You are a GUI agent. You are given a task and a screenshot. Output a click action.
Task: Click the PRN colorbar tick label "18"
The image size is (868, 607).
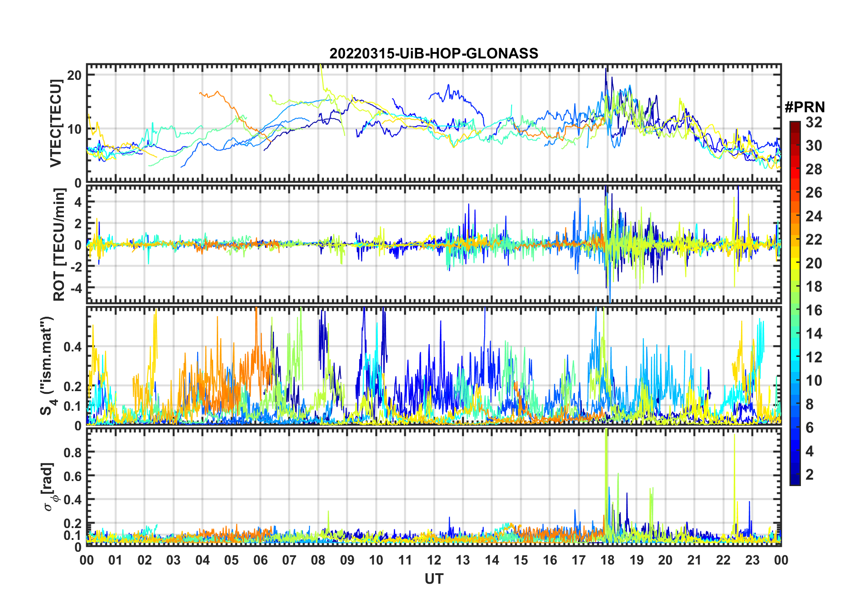[x=814, y=287]
